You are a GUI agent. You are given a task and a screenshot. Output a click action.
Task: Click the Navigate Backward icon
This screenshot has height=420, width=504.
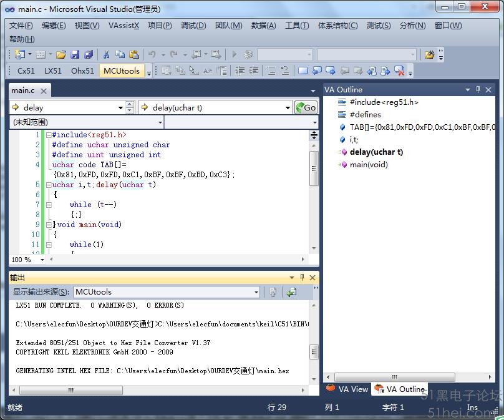(x=196, y=55)
